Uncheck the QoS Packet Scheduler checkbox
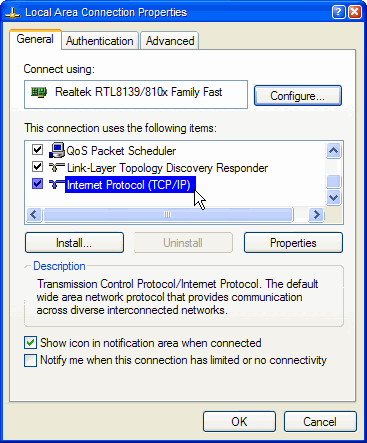Screen dimensions: 367x443 tap(37, 150)
